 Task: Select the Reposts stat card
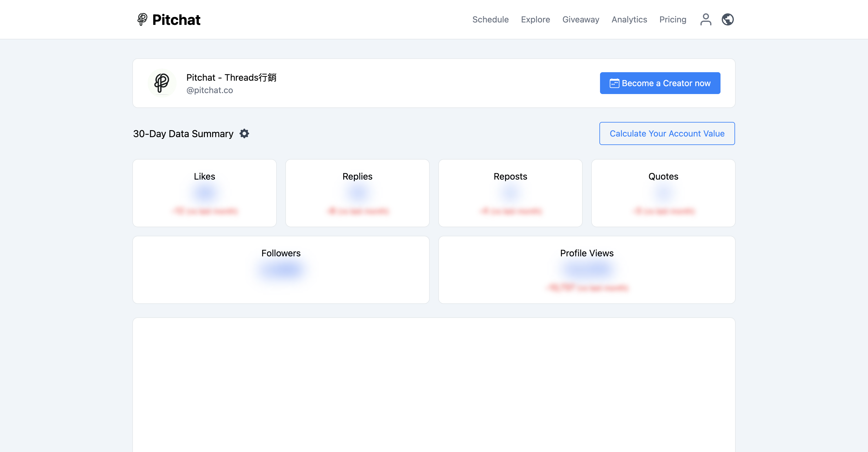pos(510,193)
